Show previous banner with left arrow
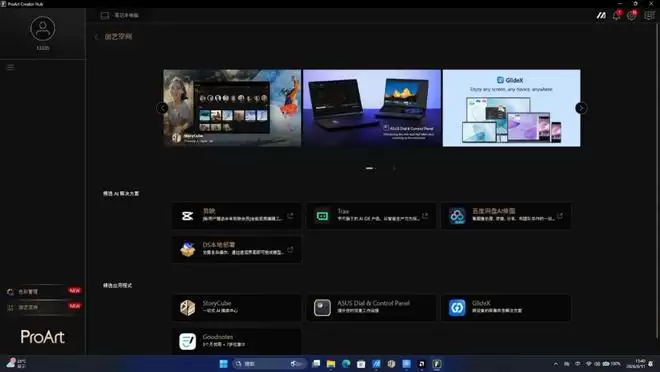660x372 pixels. [162, 108]
